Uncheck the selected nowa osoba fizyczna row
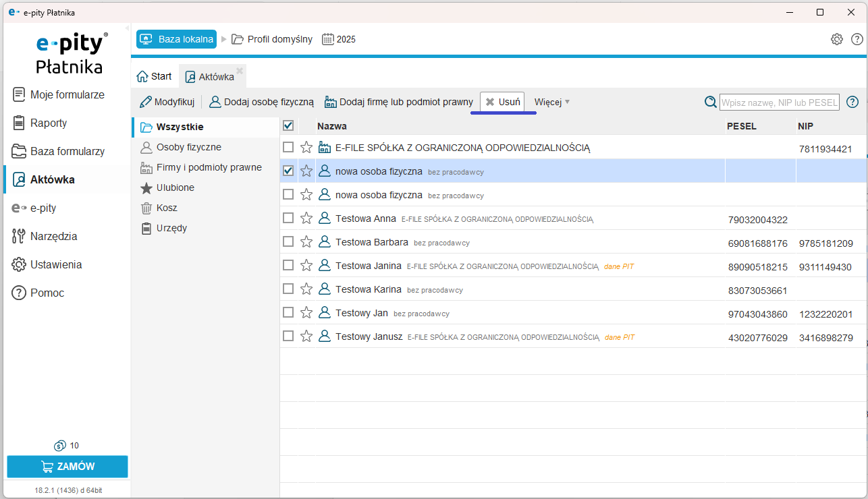The height and width of the screenshot is (499, 868). pyautogui.click(x=288, y=171)
